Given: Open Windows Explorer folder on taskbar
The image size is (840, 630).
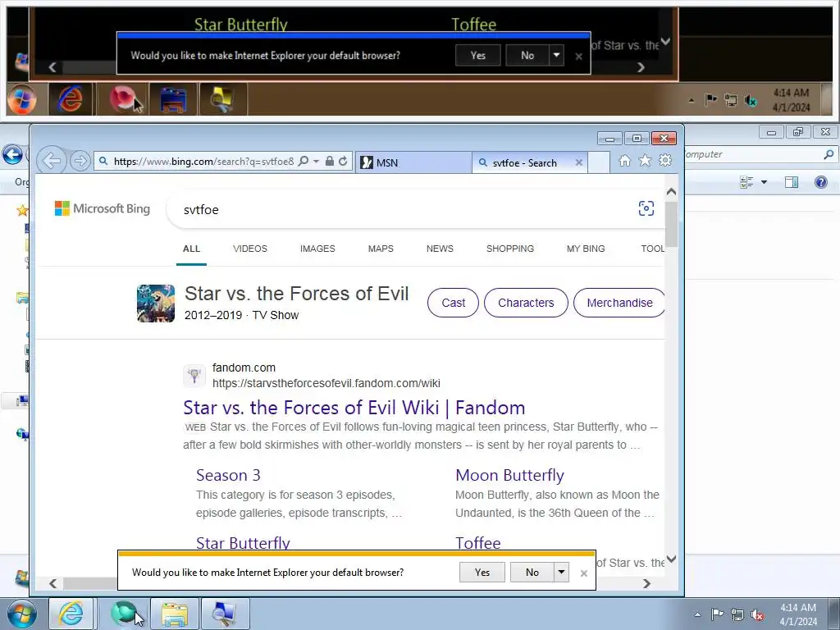Looking at the screenshot, I should tap(175, 614).
